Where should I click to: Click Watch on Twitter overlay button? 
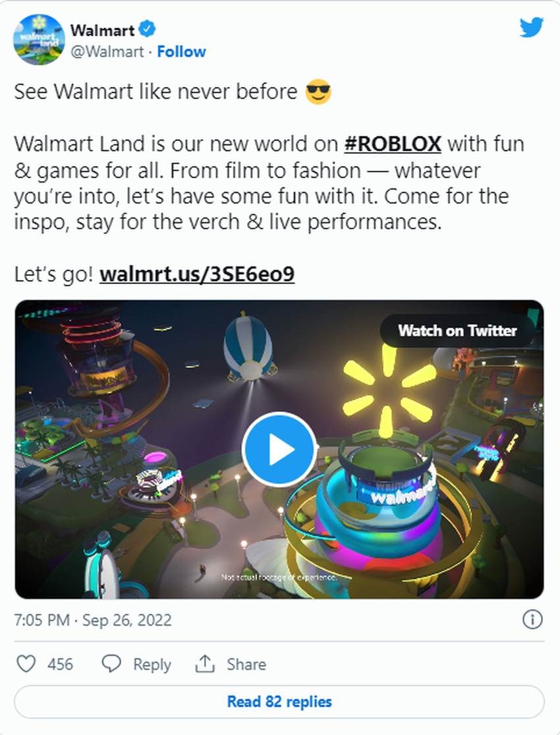[457, 330]
